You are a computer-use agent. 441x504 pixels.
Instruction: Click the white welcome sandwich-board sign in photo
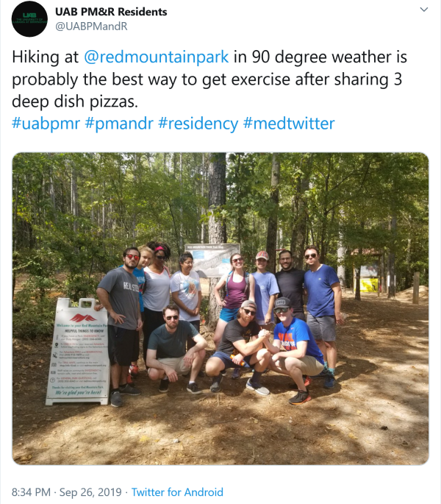pyautogui.click(x=78, y=352)
